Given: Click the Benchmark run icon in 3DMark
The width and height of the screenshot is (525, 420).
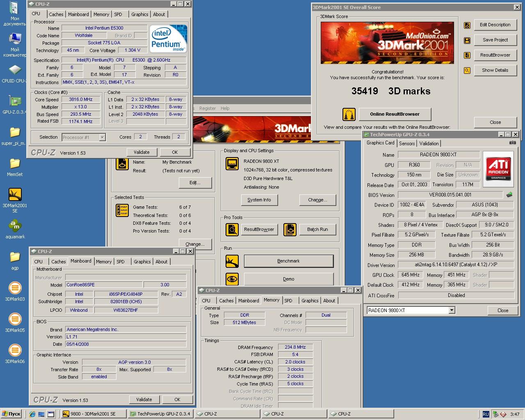Looking at the screenshot, I should 232,261.
